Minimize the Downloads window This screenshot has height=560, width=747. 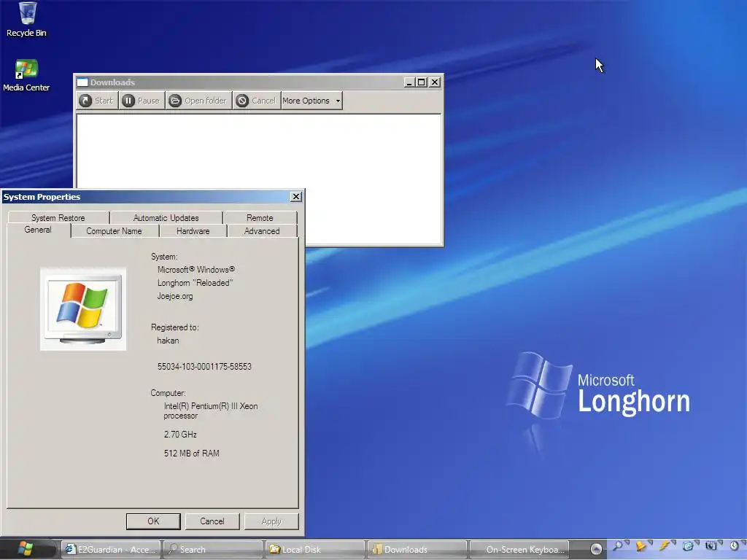click(409, 82)
